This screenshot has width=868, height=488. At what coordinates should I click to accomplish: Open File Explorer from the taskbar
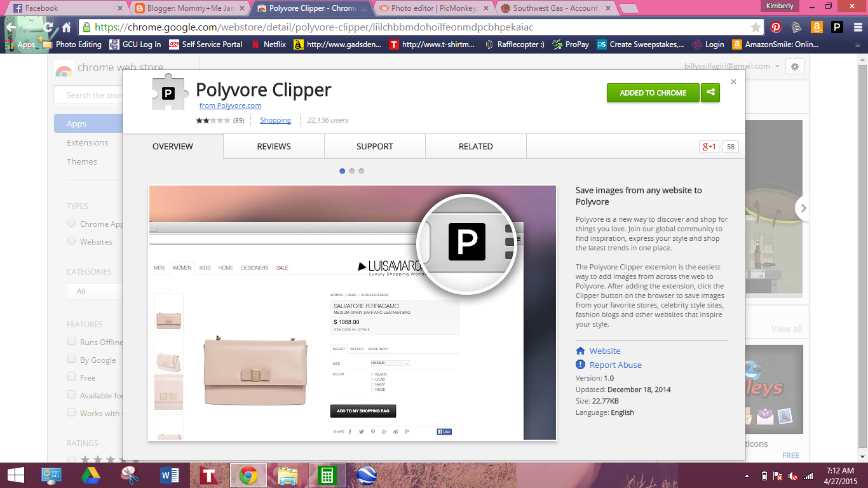pyautogui.click(x=288, y=475)
